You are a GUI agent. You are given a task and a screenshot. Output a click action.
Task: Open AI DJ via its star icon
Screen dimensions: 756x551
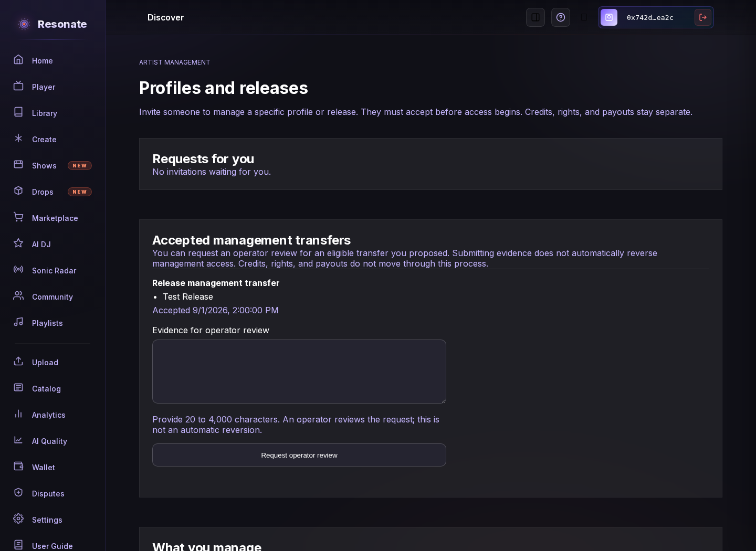point(18,243)
